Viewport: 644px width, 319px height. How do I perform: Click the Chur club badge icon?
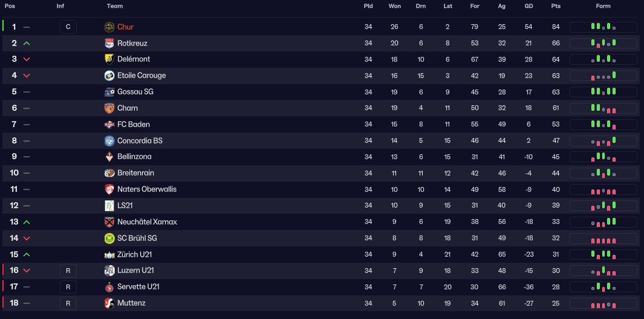coord(109,27)
